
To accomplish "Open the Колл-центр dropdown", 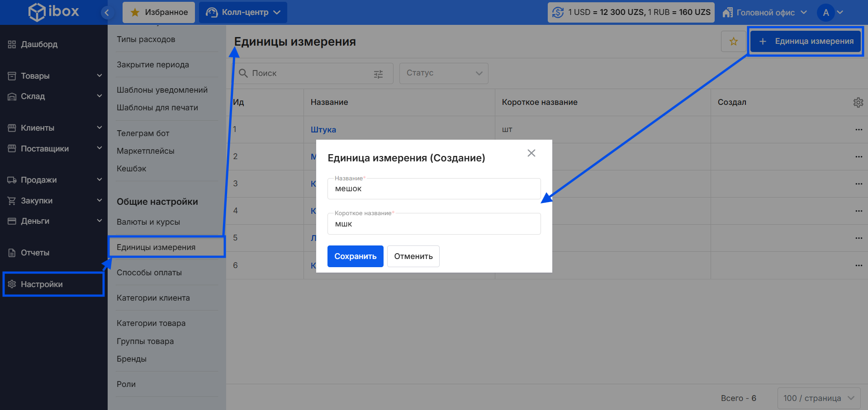I will pos(243,13).
